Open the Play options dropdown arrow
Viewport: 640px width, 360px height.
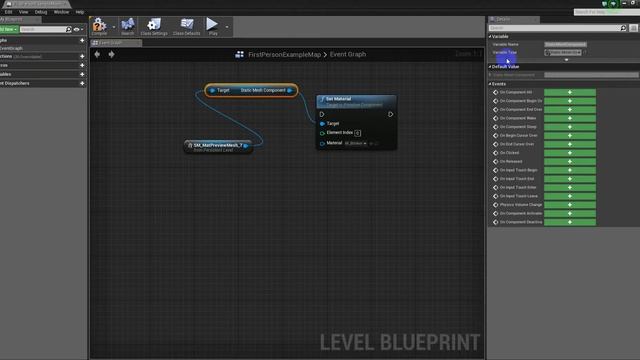pyautogui.click(x=227, y=27)
